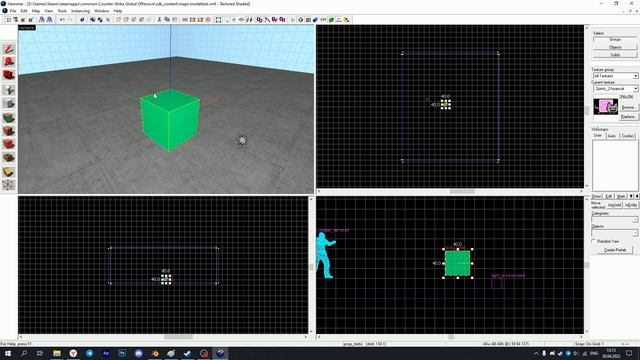Click the toEntity button
The width and height of the screenshot is (640, 360).
pyautogui.click(x=631, y=205)
